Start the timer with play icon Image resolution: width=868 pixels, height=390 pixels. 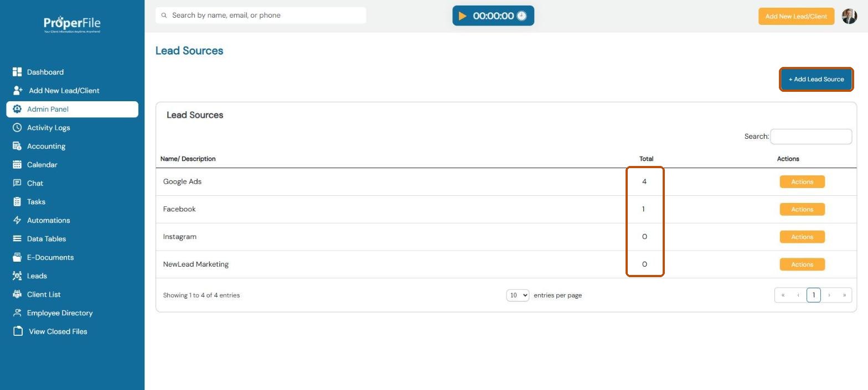click(463, 16)
